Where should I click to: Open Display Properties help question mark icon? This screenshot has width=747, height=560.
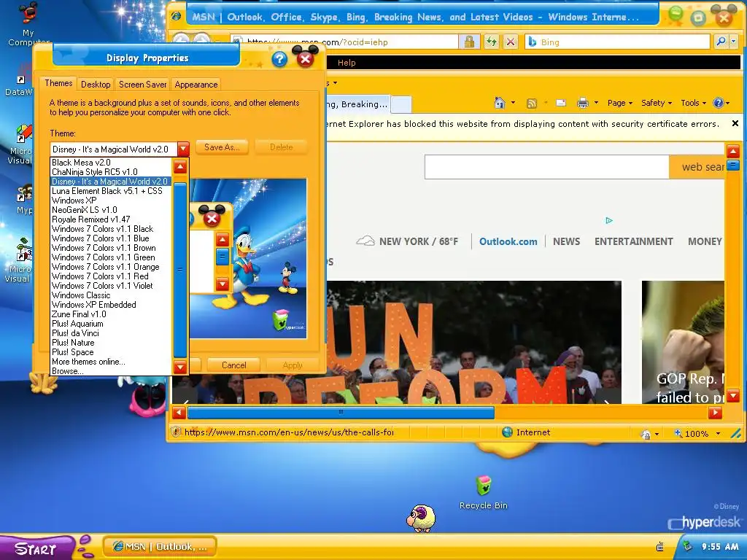pyautogui.click(x=279, y=59)
